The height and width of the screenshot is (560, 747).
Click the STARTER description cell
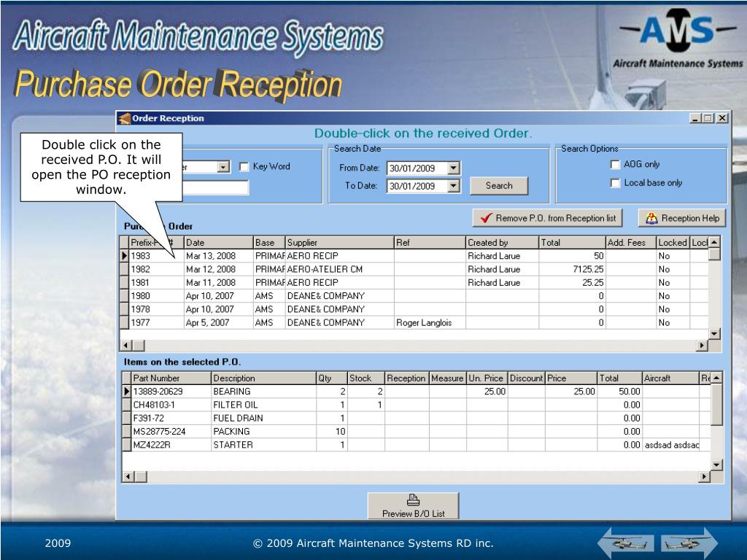click(x=263, y=445)
